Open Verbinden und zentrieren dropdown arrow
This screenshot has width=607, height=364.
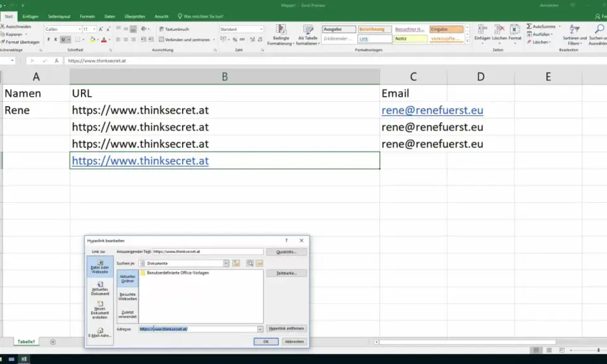point(214,39)
